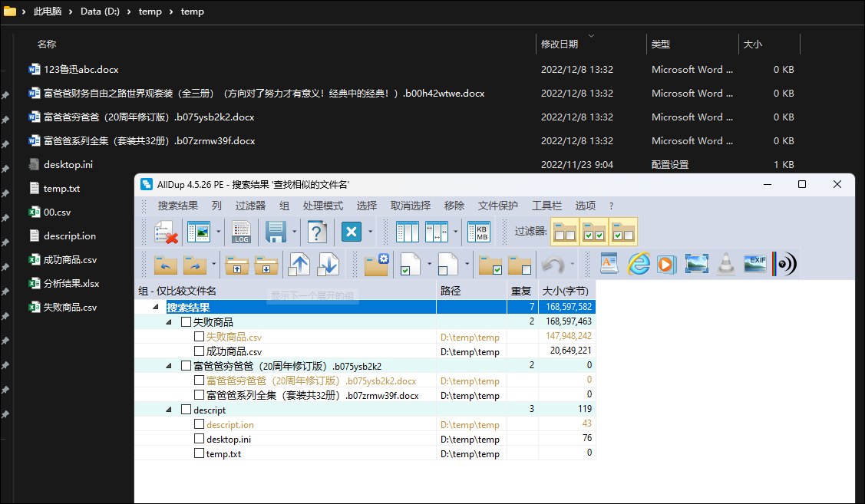865x504 pixels.
Task: Toggle KB/MB size display icon
Action: coord(479,232)
